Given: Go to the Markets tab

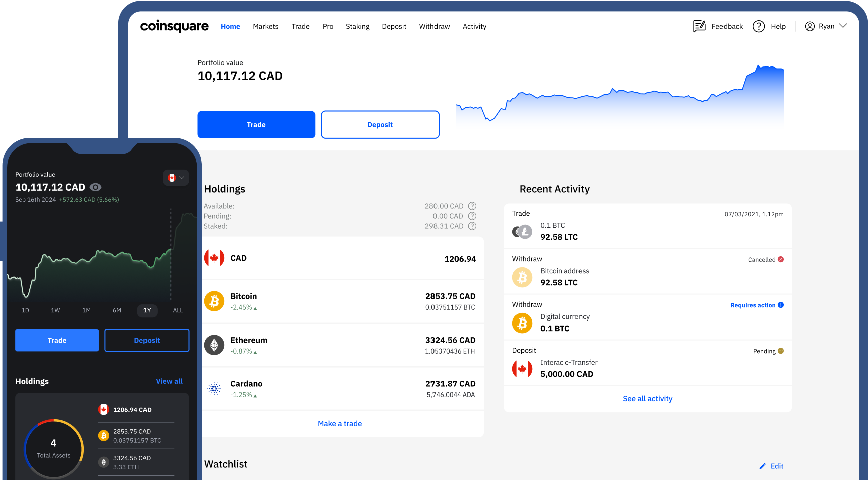Looking at the screenshot, I should [265, 26].
